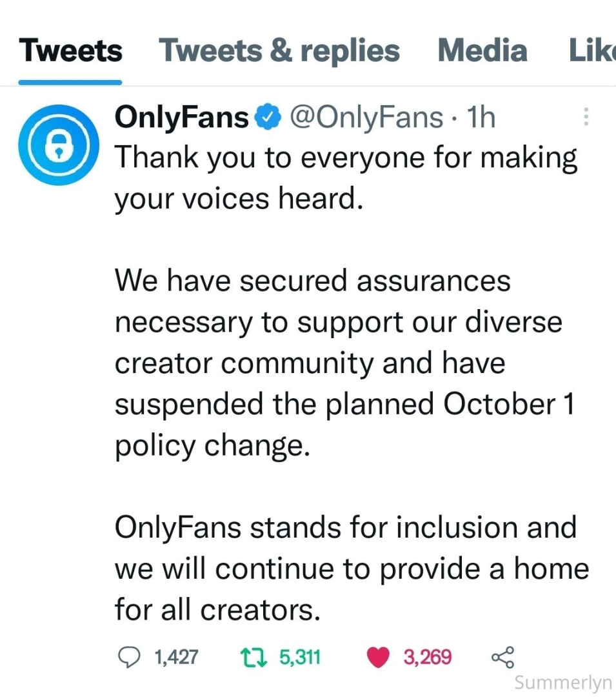The width and height of the screenshot is (616, 697).
Task: Open the share icon on the tweet
Action: (x=502, y=657)
